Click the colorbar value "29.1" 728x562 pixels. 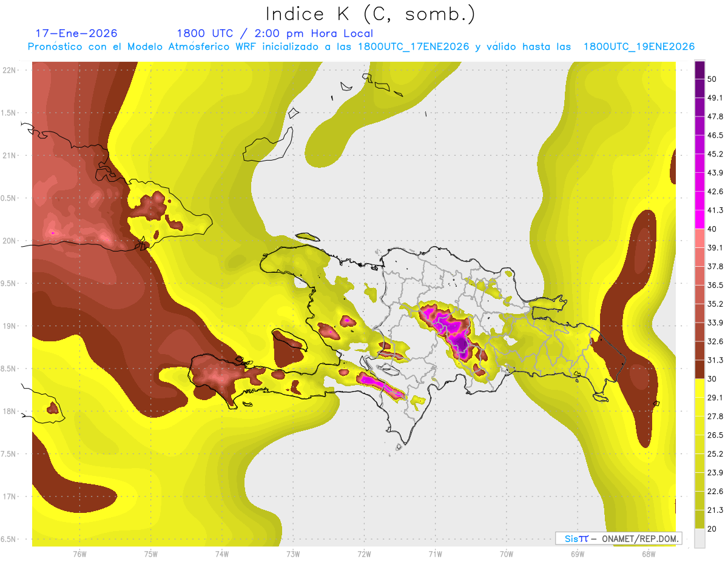[715, 398]
